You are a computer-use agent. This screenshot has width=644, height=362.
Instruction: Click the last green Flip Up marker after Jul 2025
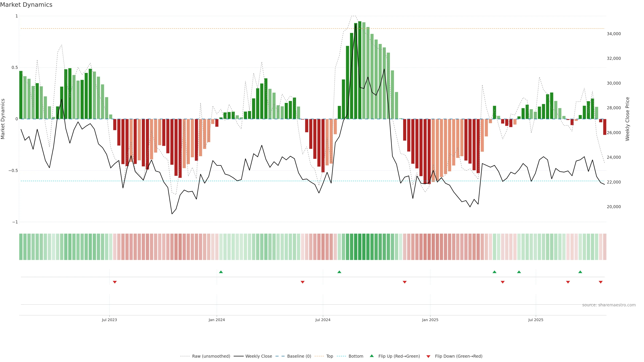click(580, 272)
